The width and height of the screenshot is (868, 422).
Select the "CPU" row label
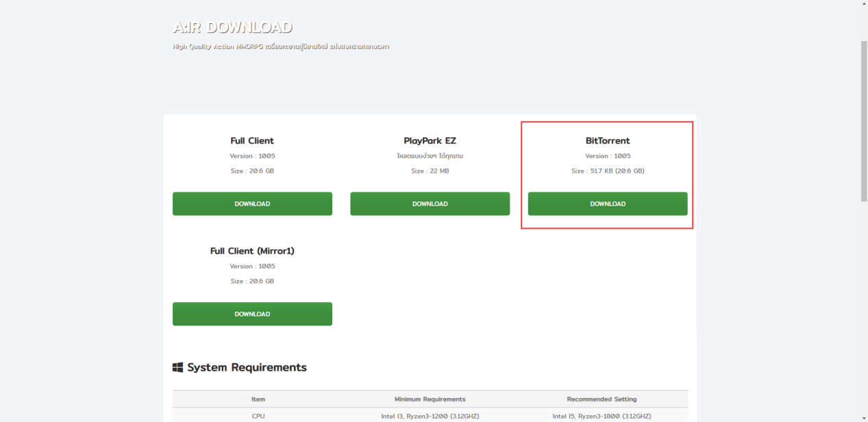coord(258,416)
